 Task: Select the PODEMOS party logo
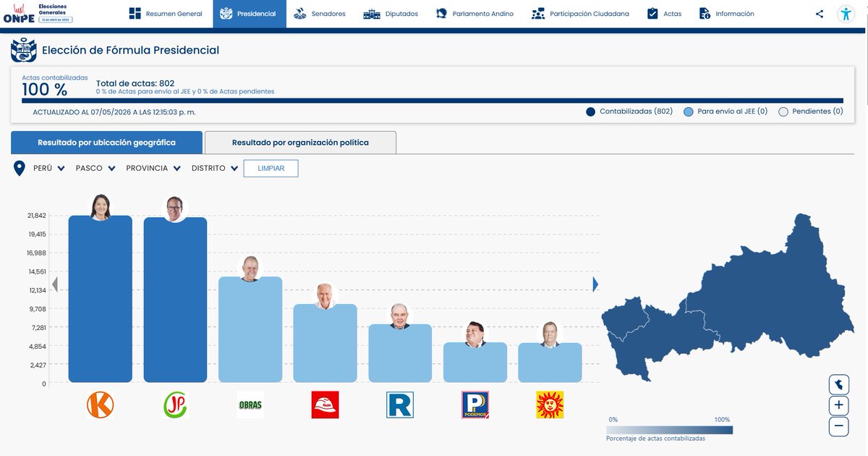(475, 405)
